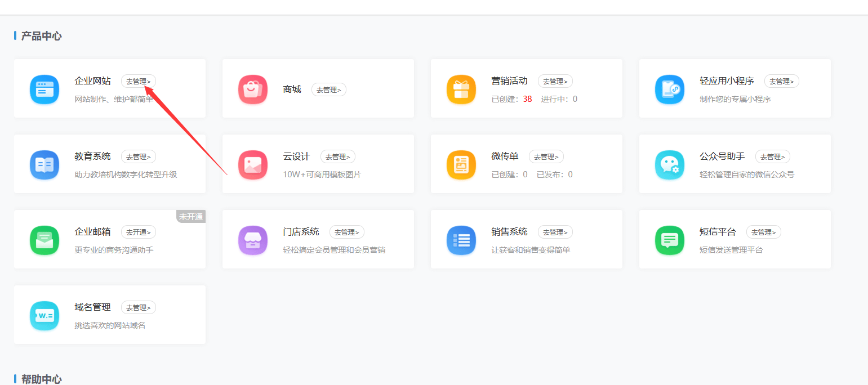The image size is (868, 385).
Task: Click the 帮助中心 section heading
Action: (x=41, y=379)
